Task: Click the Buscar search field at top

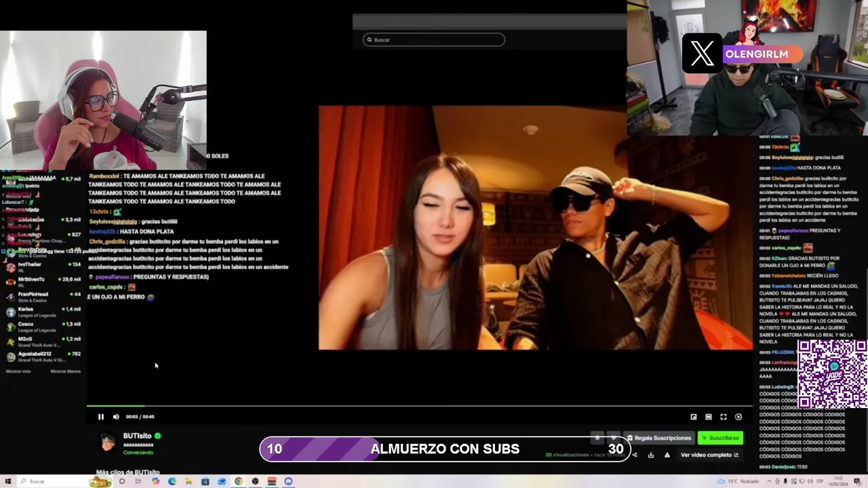Action: (x=434, y=39)
